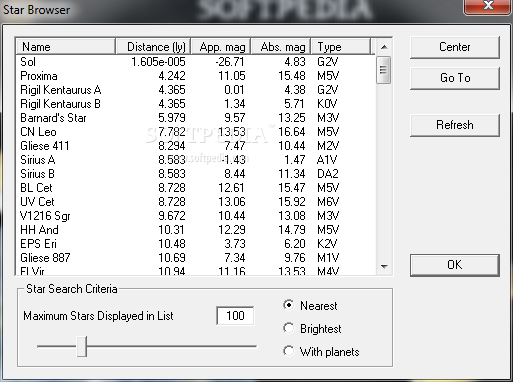Select the Sirius B row
Screen dimensions: 513x382
[196, 174]
